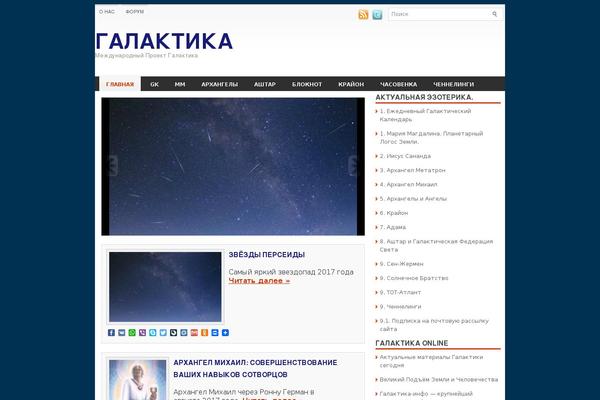Open the ЧЕННЕЛИНГИ menu item
This screenshot has width=600, height=400.
tap(453, 84)
